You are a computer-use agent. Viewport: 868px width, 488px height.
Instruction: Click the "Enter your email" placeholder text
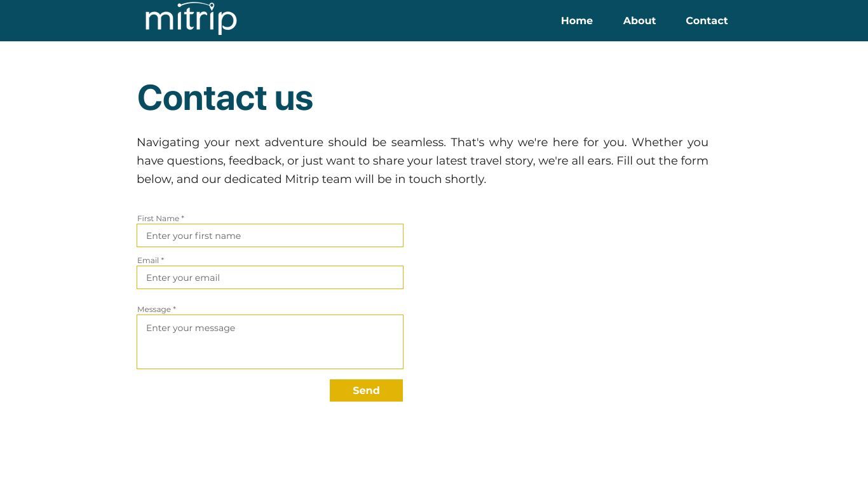click(x=183, y=278)
